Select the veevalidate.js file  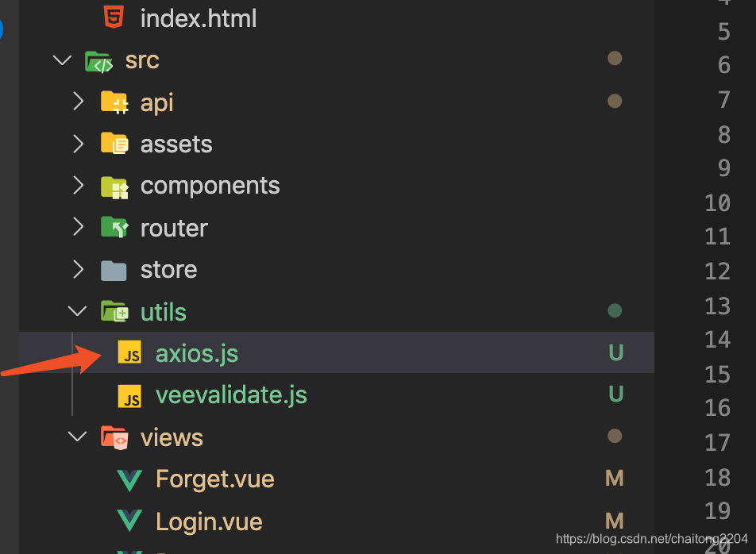click(x=231, y=394)
